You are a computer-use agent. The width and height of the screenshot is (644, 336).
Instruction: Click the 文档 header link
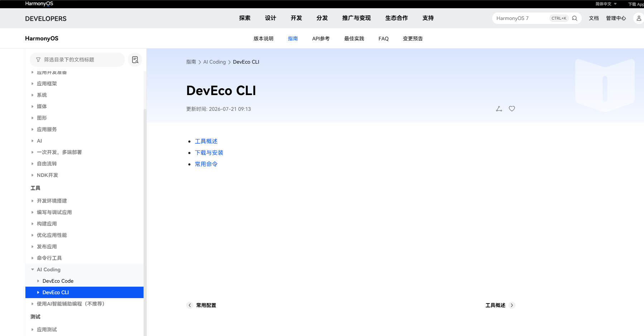coord(594,18)
